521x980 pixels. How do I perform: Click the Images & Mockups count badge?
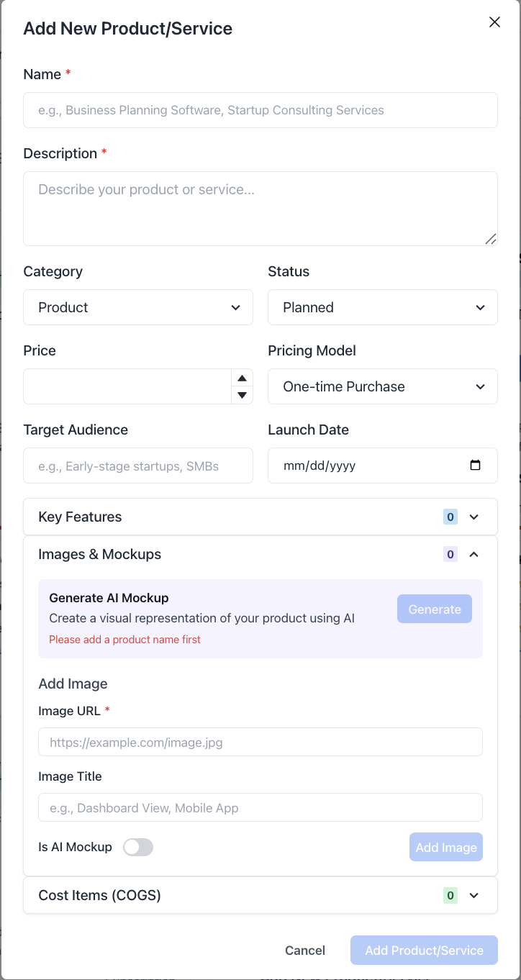[x=450, y=554]
